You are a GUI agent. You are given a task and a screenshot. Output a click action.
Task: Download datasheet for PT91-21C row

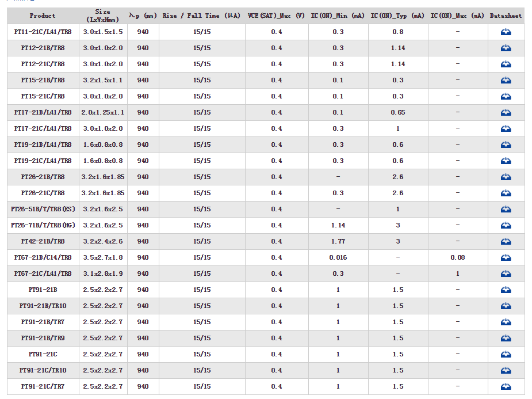[506, 355]
